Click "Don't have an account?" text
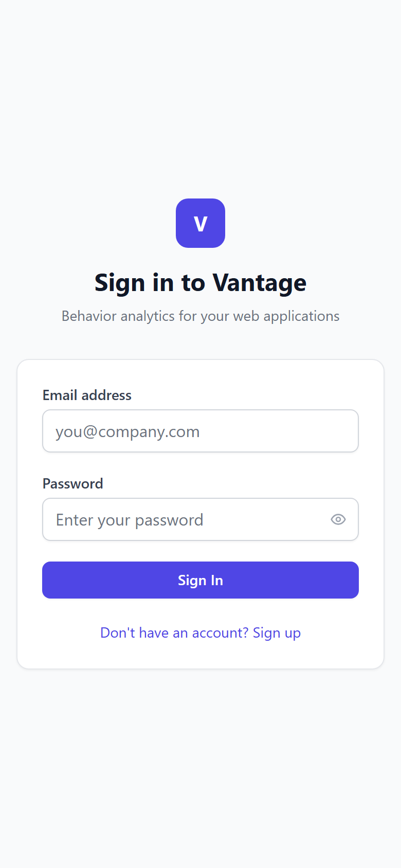Viewport: 401px width, 868px height. click(x=174, y=632)
